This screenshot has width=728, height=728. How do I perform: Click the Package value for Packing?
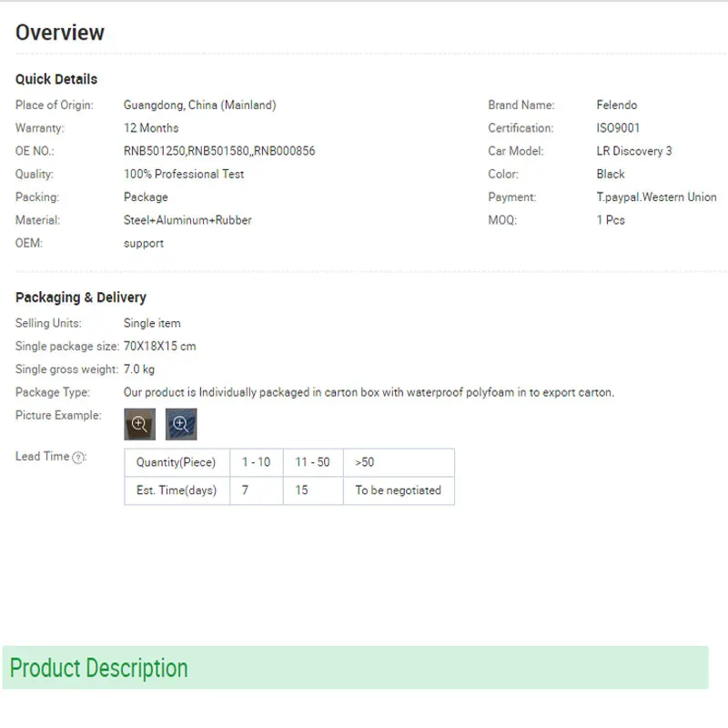coord(146,197)
